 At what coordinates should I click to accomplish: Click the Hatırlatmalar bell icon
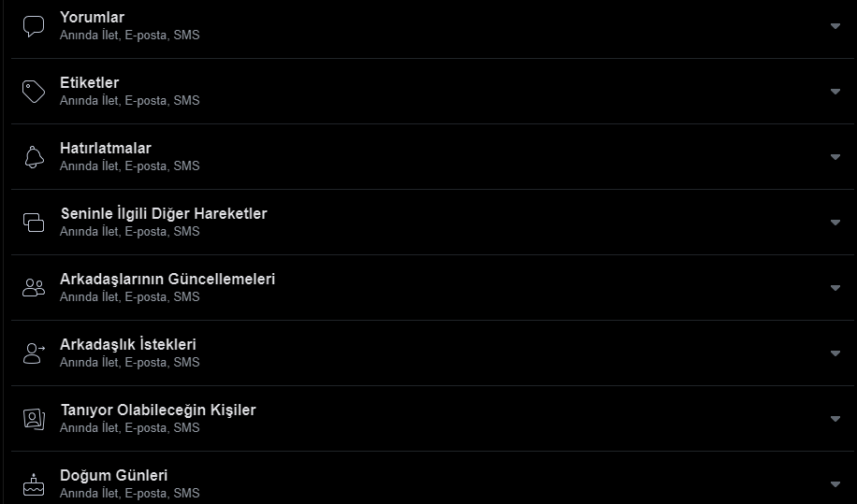[x=34, y=157]
